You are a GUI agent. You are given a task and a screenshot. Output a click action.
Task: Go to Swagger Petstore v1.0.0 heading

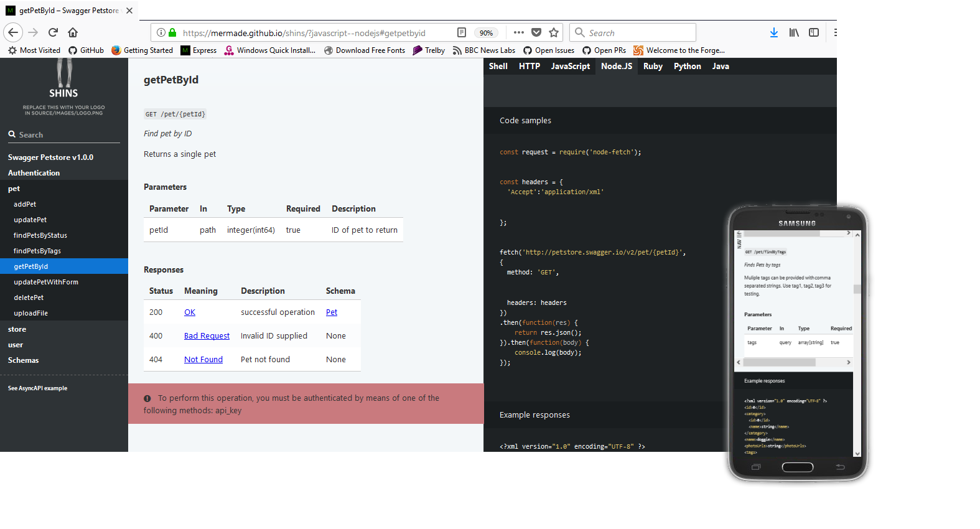coord(64,157)
